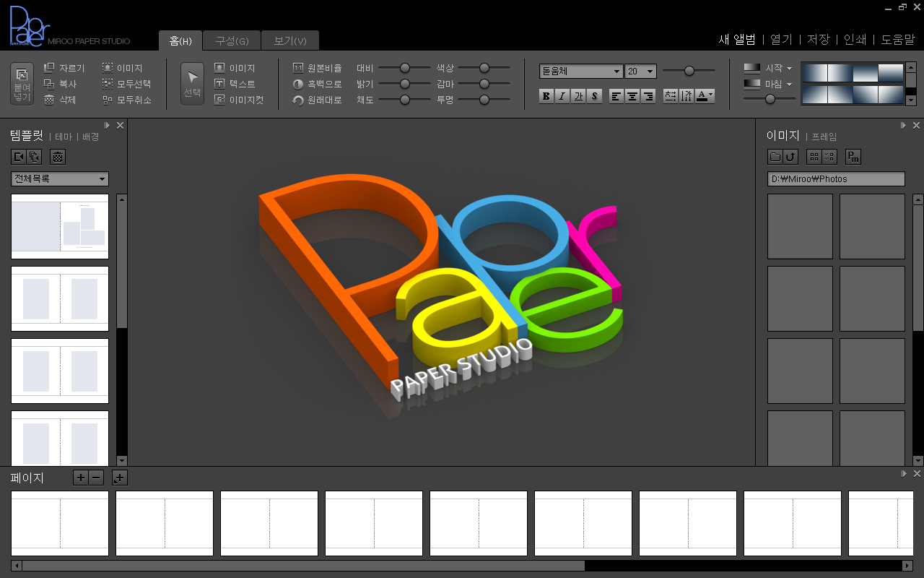Click 열기 to open an album
This screenshot has width=924, height=578.
click(781, 40)
